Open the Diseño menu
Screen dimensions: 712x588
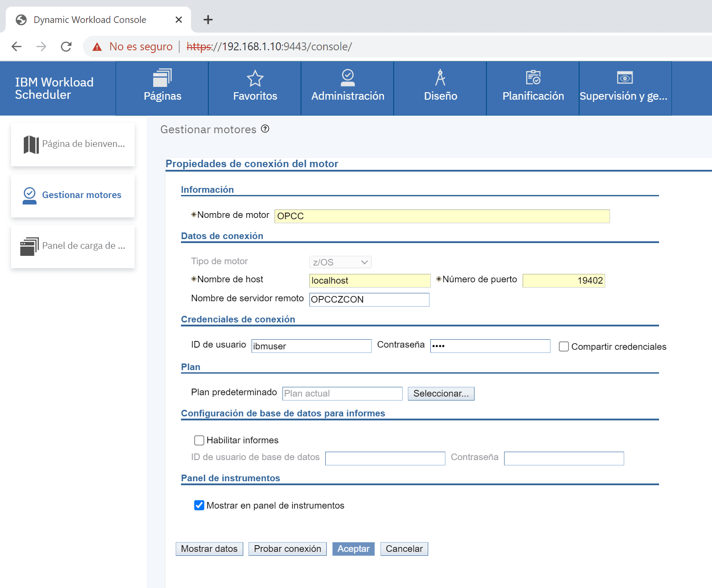point(440,88)
